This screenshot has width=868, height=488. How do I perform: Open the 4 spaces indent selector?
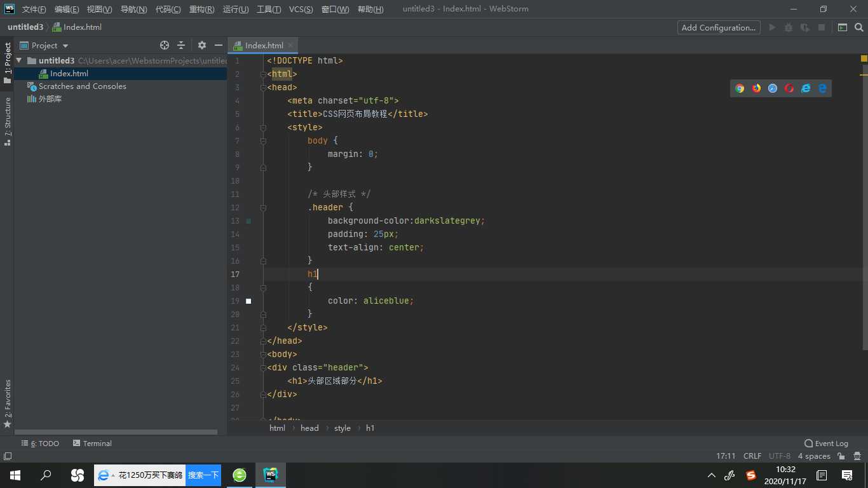point(814,456)
